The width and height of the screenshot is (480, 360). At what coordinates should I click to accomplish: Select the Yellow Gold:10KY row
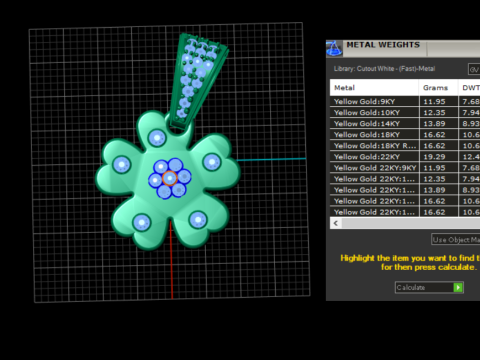pos(405,112)
